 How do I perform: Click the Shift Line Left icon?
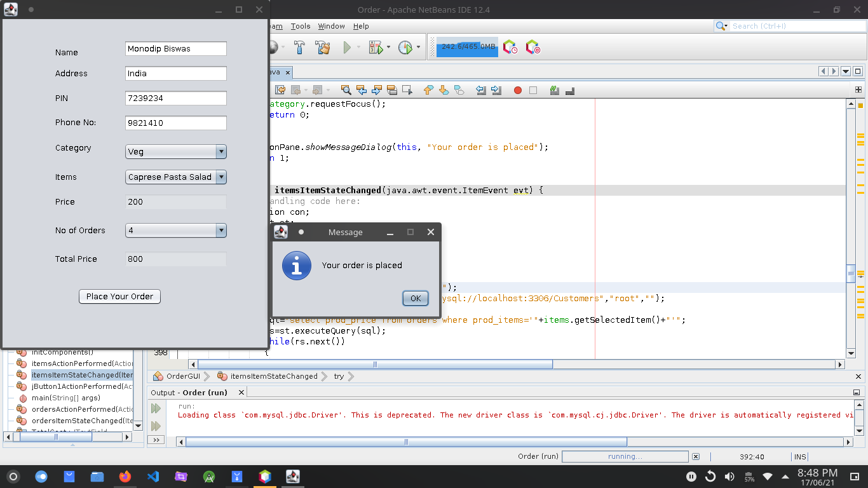(x=481, y=90)
